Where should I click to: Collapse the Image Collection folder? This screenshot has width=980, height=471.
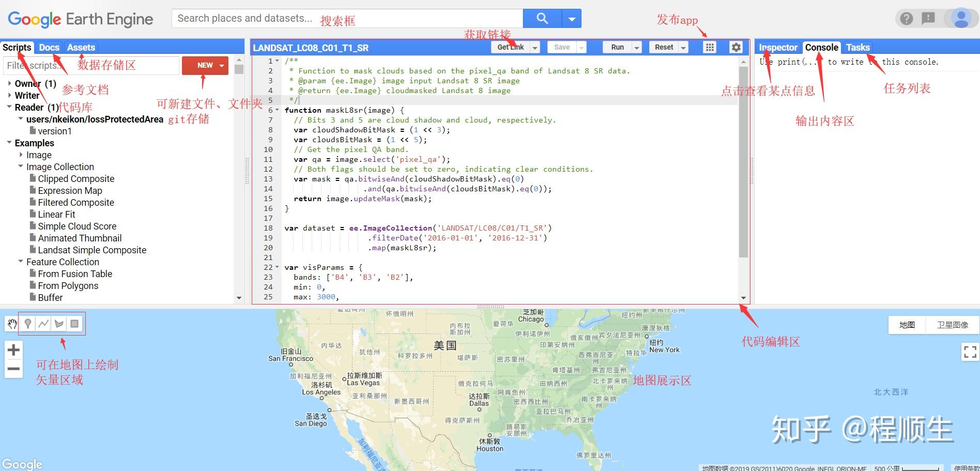(x=21, y=166)
